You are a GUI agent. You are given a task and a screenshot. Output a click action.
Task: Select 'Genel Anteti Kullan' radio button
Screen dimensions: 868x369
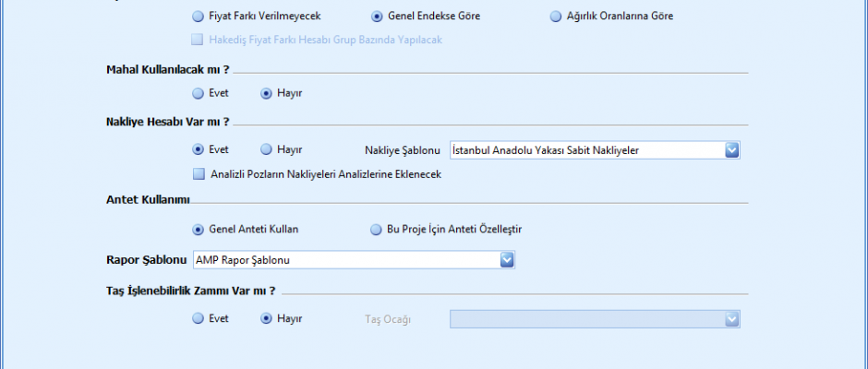[x=198, y=229]
